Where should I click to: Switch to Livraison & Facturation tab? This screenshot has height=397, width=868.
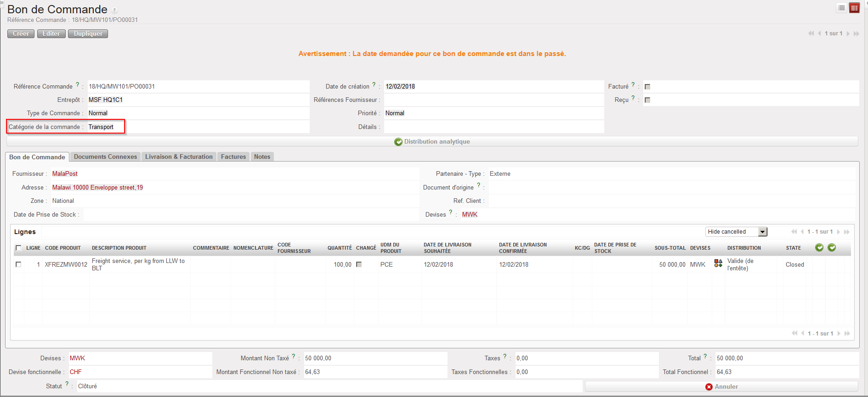click(x=179, y=157)
